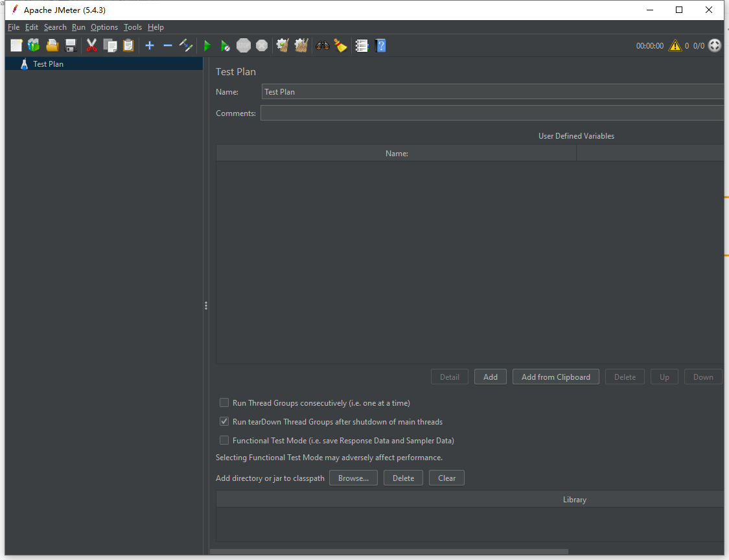
Task: Open the Search menu
Action: (55, 27)
